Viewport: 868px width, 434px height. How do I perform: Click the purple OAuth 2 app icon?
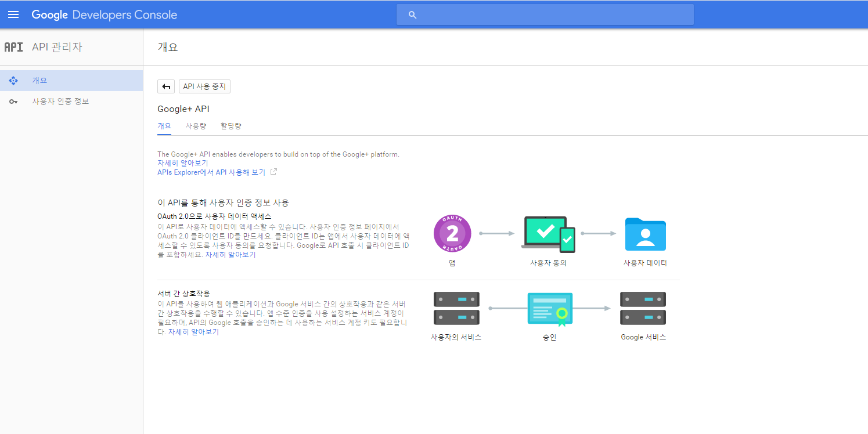coord(452,233)
